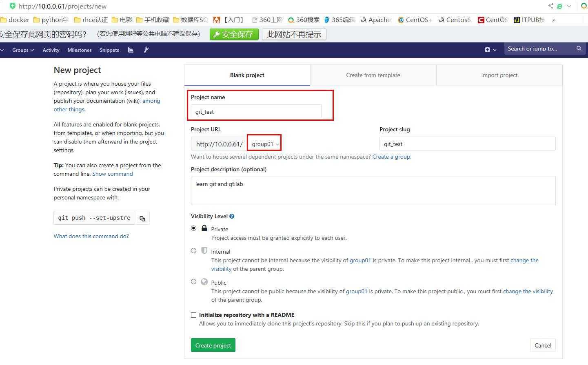Click the group01 link in Internal description
588x365 pixels.
click(360, 260)
